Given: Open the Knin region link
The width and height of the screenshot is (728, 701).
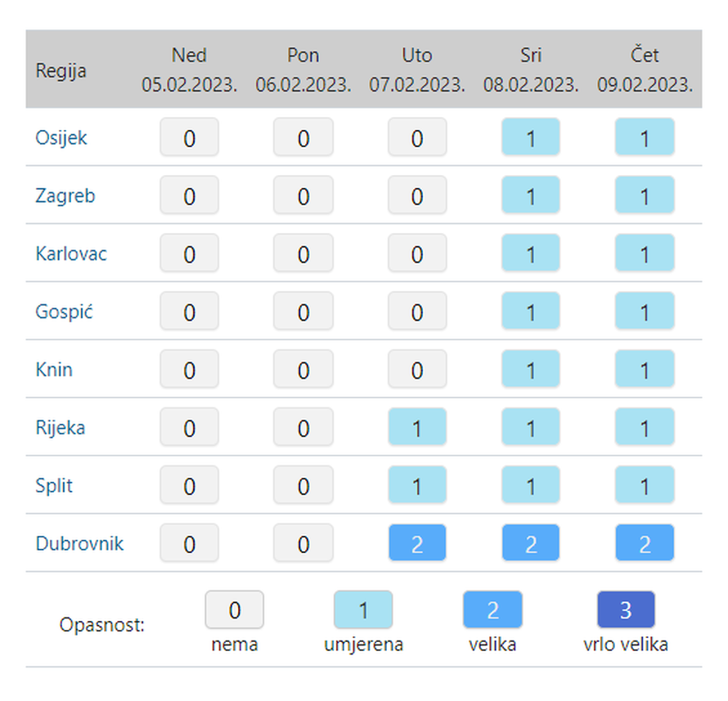Looking at the screenshot, I should pos(54,370).
